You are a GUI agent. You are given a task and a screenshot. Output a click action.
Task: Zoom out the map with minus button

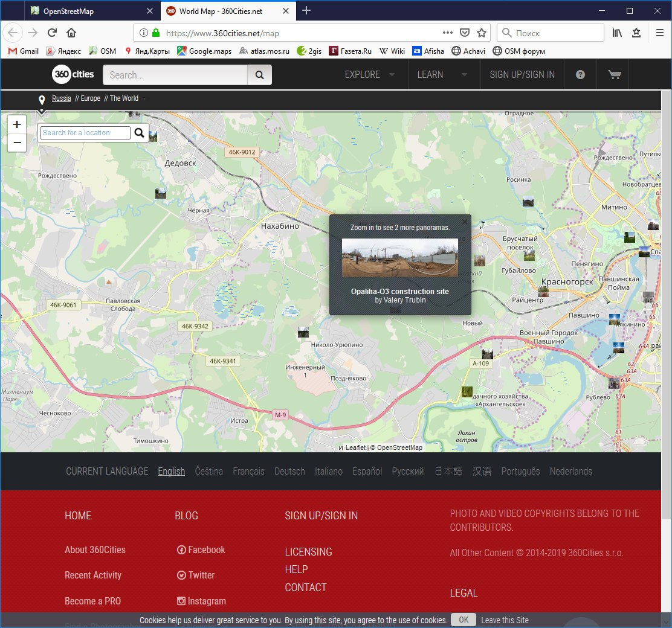pyautogui.click(x=17, y=143)
